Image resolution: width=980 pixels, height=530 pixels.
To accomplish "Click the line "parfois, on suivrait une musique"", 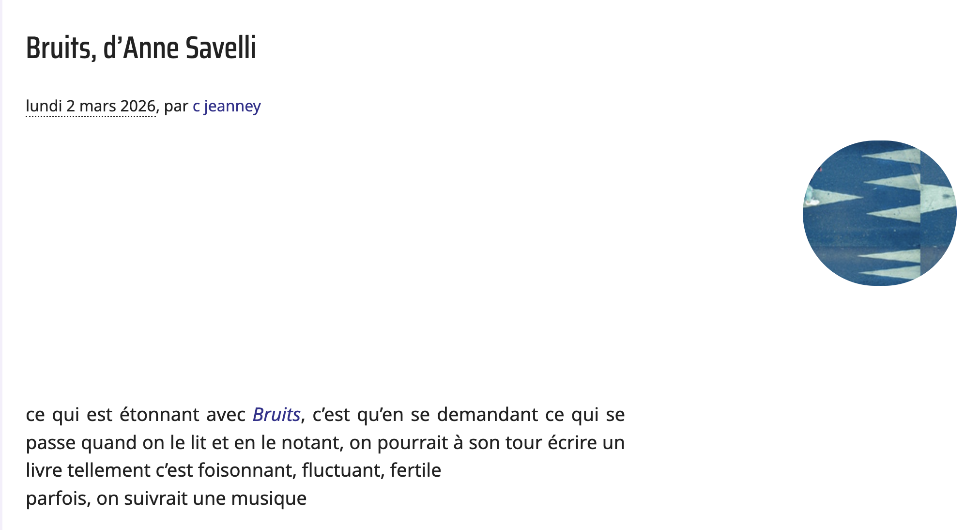I will [166, 499].
